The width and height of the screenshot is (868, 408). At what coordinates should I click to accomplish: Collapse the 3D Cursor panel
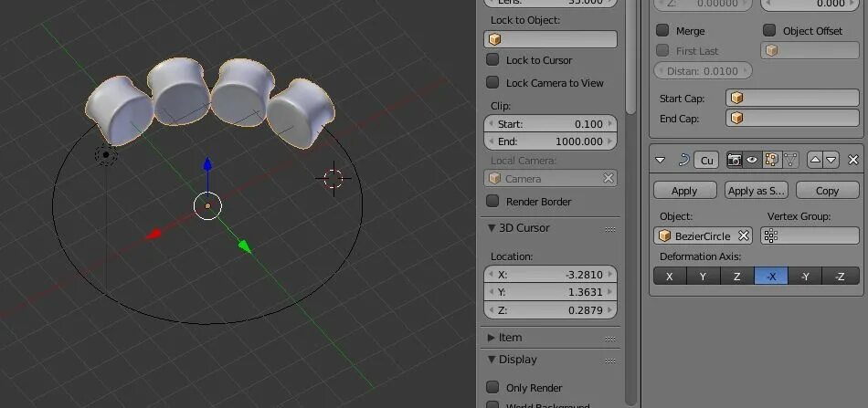[491, 228]
